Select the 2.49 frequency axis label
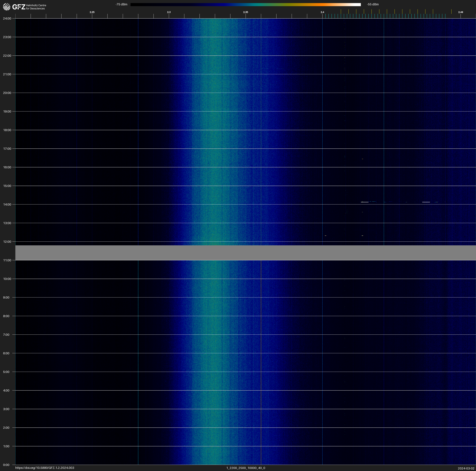Image resolution: width=476 pixels, height=471 pixels. click(x=460, y=12)
